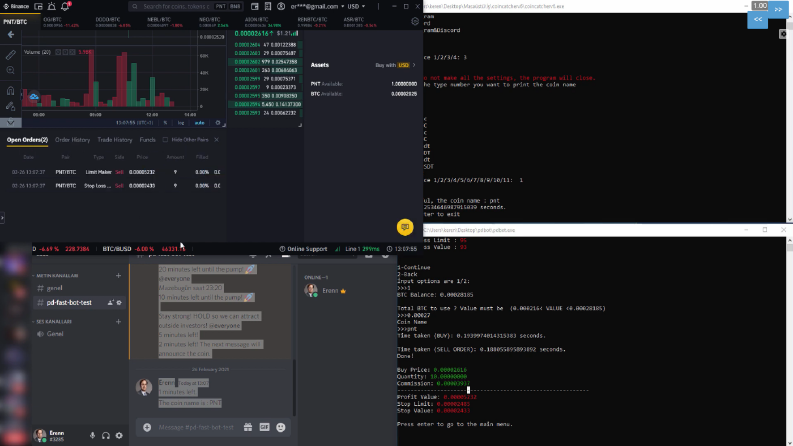Add a voice channel under SES KANALLARI
Viewport: 793px width, 446px height.
point(118,322)
